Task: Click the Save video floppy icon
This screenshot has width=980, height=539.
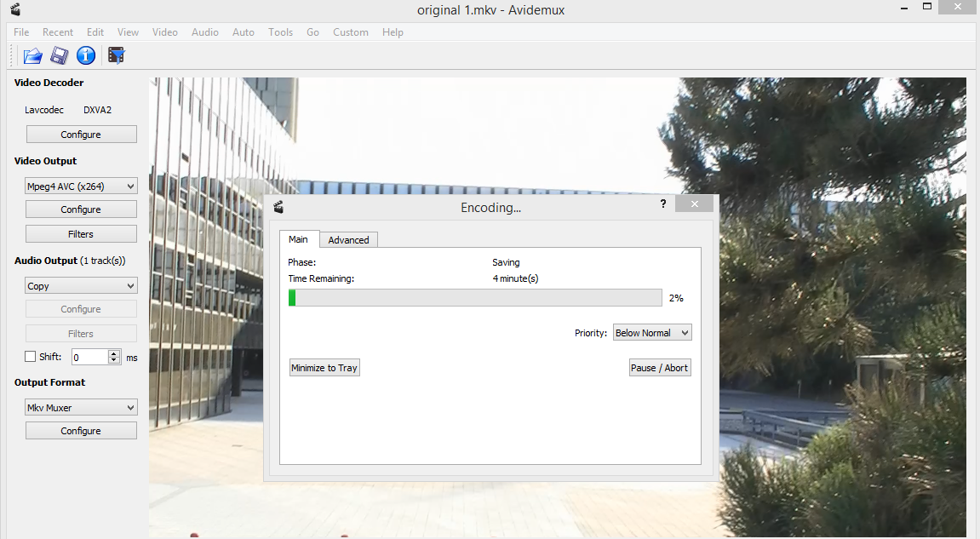Action: point(60,56)
